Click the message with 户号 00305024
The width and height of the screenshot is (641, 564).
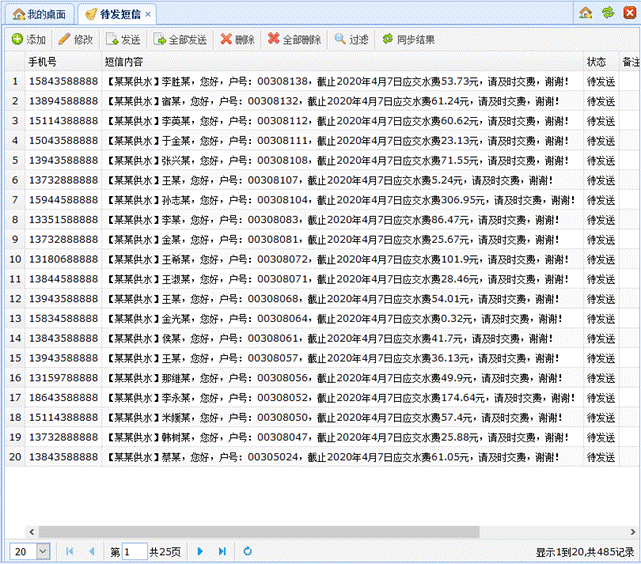click(x=332, y=457)
